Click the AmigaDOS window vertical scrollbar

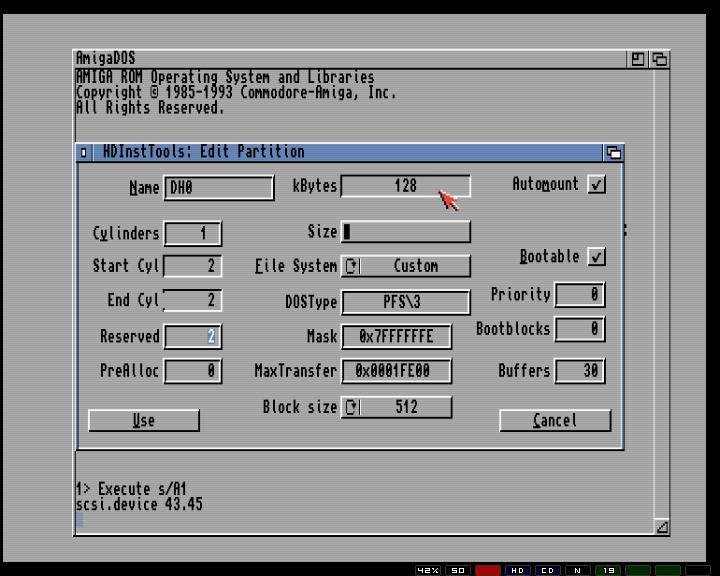click(x=662, y=294)
